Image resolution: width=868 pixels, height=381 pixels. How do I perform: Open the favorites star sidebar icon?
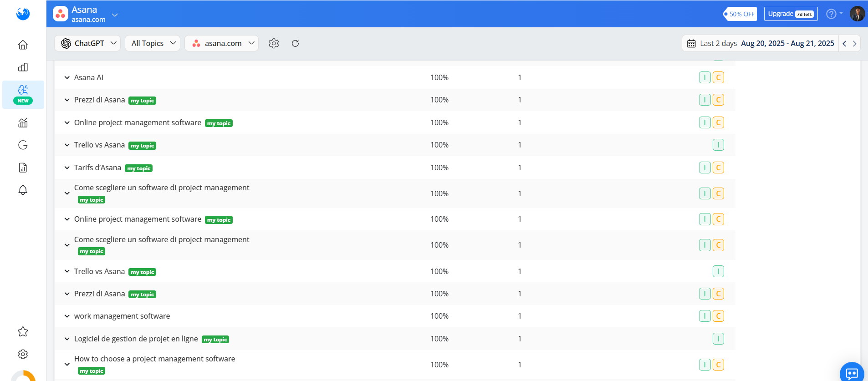coord(23,332)
